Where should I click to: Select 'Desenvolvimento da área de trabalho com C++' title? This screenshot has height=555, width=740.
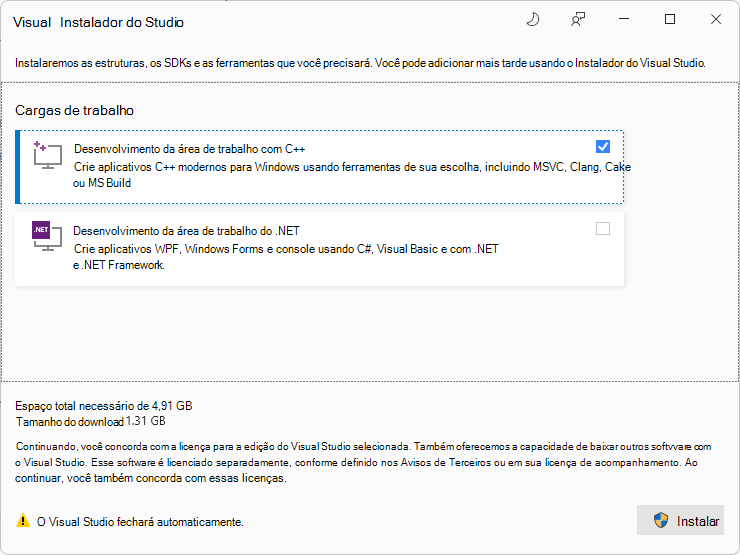click(x=189, y=149)
